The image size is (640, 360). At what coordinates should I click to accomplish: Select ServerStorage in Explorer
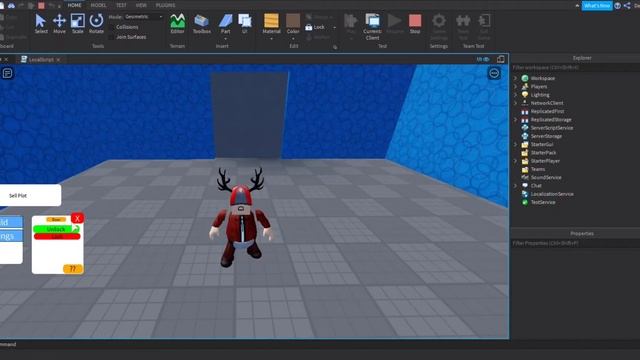[546, 136]
